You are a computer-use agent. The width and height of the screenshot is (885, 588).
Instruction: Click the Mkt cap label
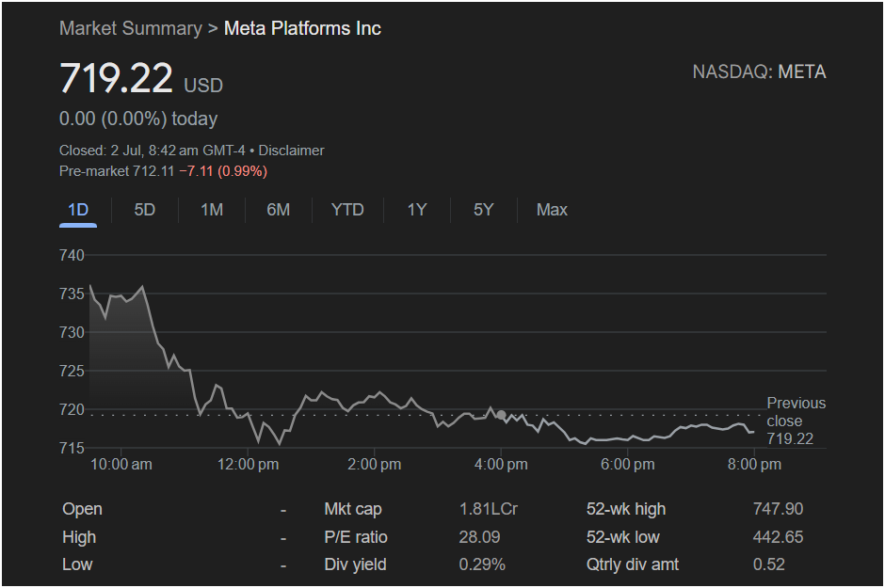[x=353, y=509]
